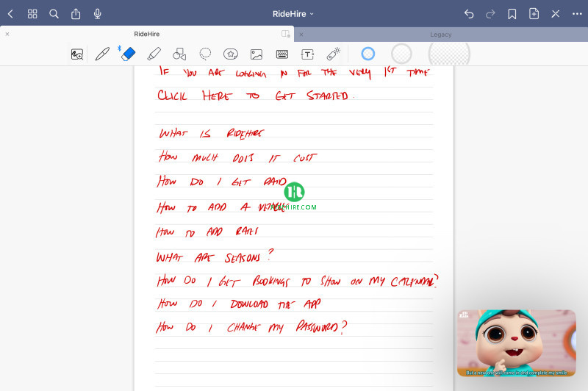Select the zoom window tool
The height and width of the screenshot is (391, 588).
tap(77, 54)
